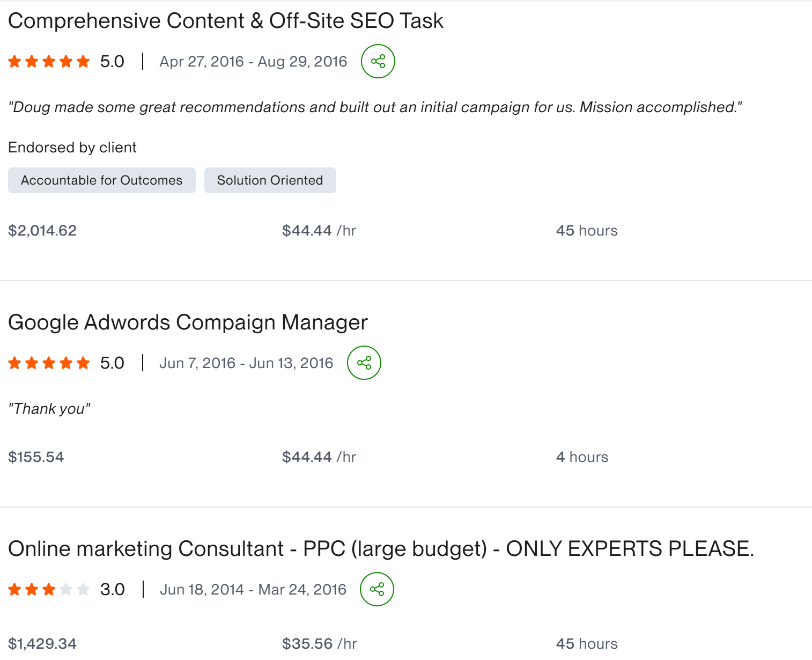
Task: Click the Endorsed by client label
Action: click(x=72, y=148)
